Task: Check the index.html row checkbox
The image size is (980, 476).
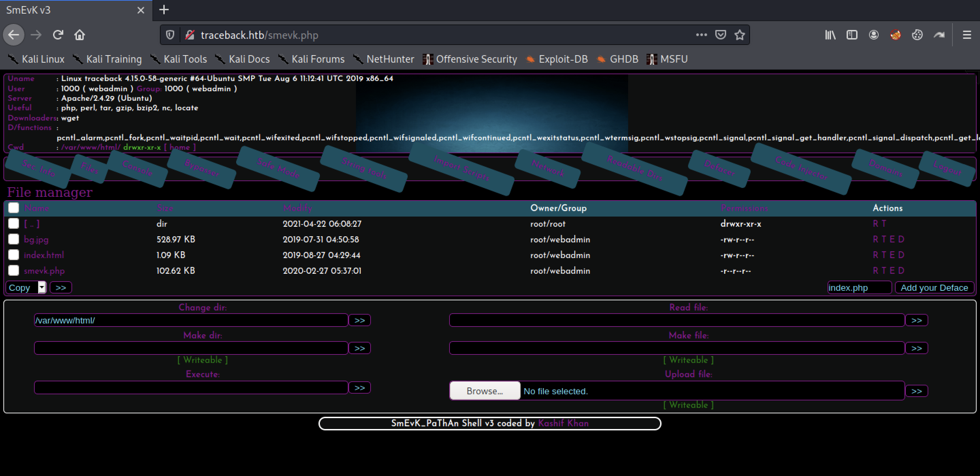Action: tap(14, 255)
